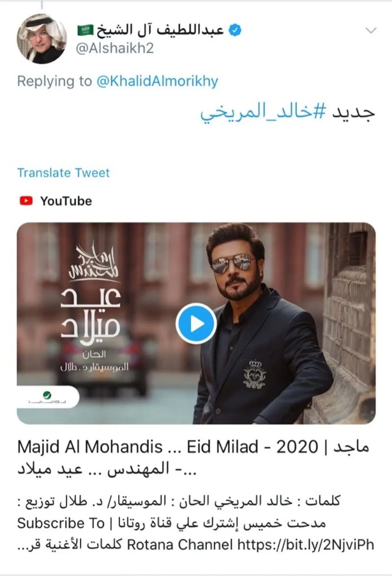Click the red YouTube logo icon
Image resolution: width=392 pixels, height=577 pixels.
click(x=26, y=201)
